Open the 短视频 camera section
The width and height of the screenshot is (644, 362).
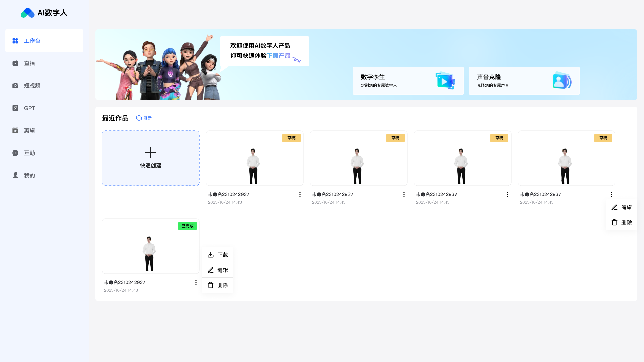[x=32, y=86]
